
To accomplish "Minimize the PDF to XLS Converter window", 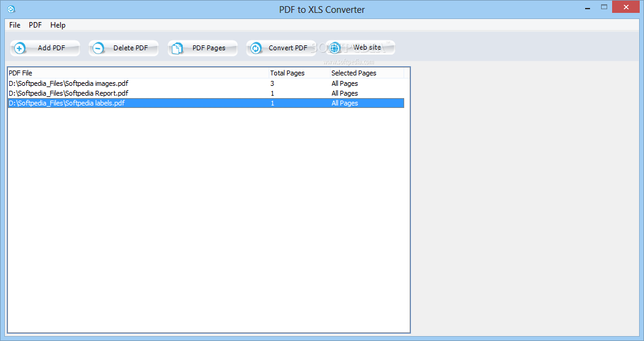I will (588, 7).
